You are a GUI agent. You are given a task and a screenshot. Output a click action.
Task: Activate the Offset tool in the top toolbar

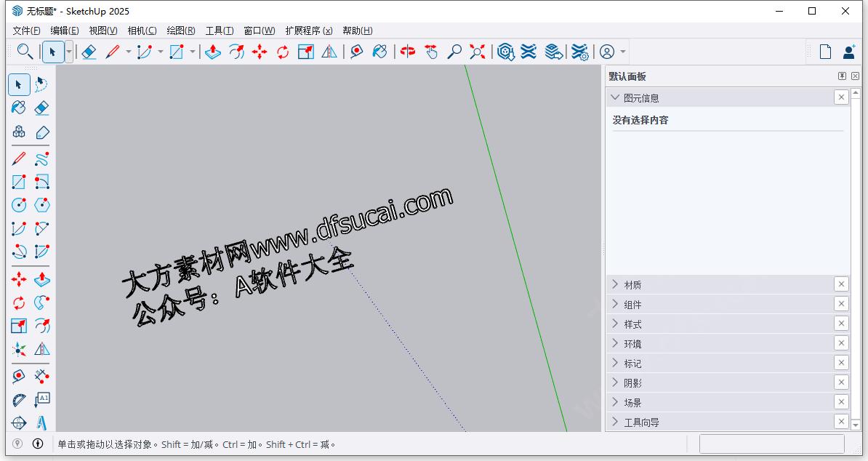point(236,52)
